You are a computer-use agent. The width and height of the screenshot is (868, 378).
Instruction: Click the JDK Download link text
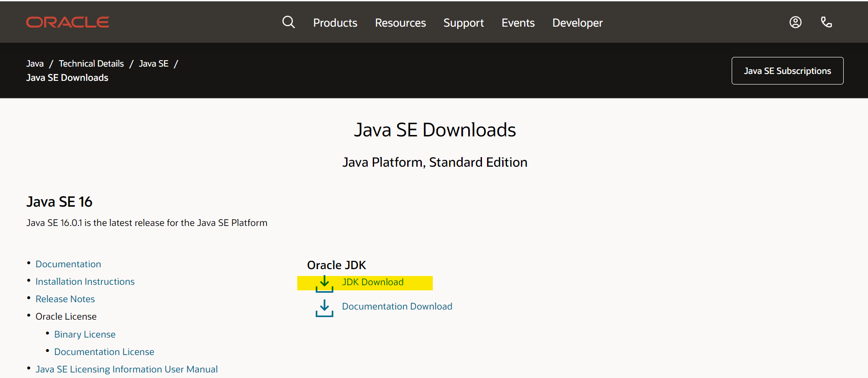[x=373, y=282]
